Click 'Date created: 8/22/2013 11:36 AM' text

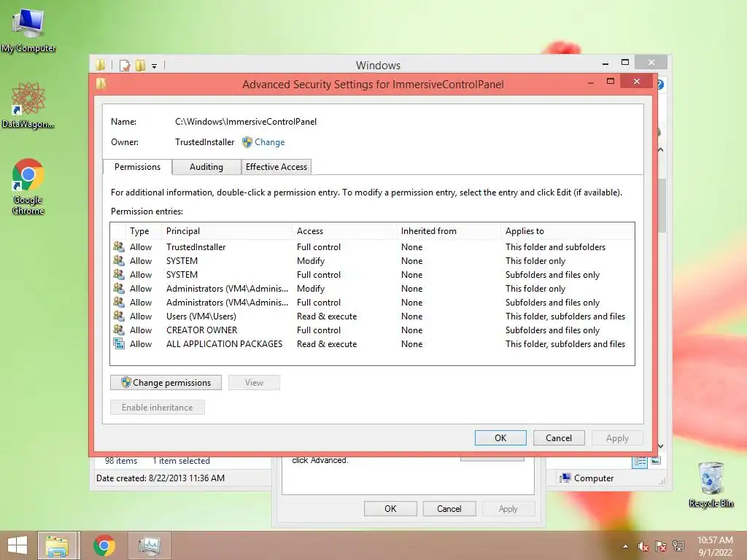160,478
